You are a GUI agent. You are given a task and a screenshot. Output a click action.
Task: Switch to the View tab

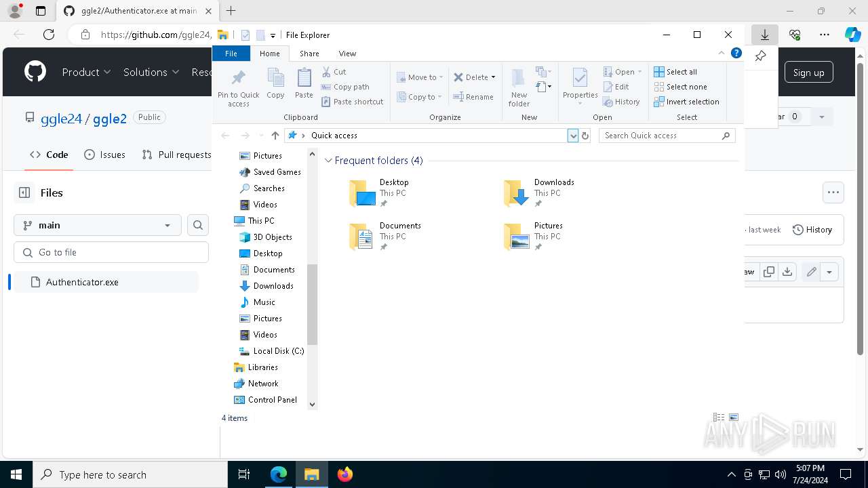pyautogui.click(x=347, y=54)
